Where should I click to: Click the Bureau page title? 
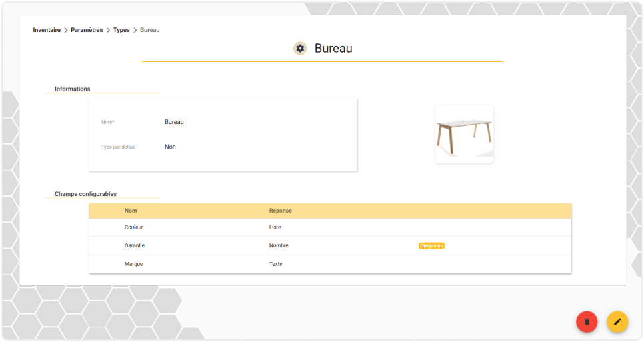pos(333,49)
